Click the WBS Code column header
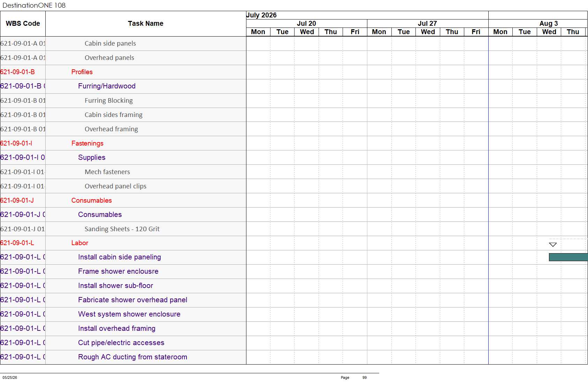 pos(23,23)
